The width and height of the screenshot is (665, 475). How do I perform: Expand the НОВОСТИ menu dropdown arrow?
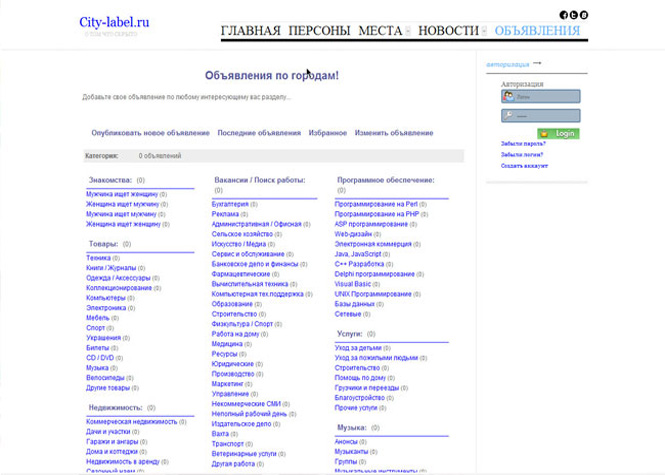[485, 32]
